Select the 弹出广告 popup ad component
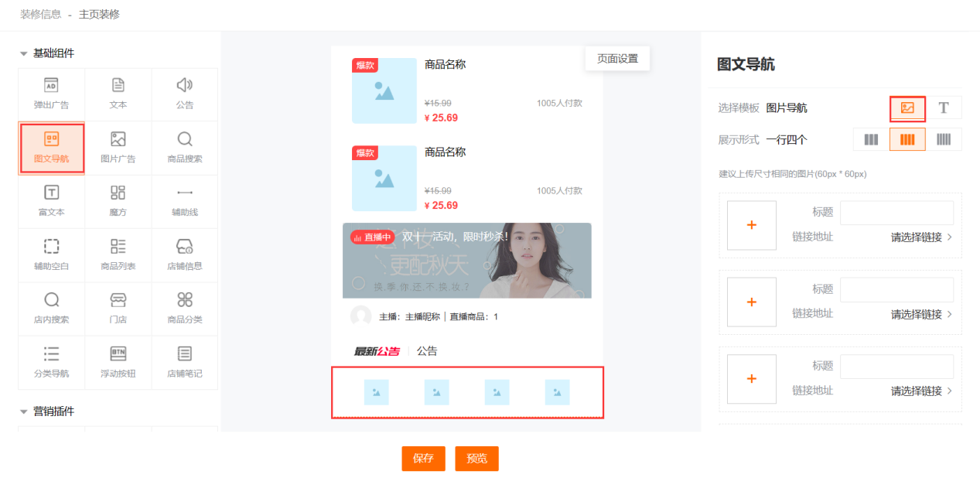This screenshot has width=980, height=495. click(51, 94)
